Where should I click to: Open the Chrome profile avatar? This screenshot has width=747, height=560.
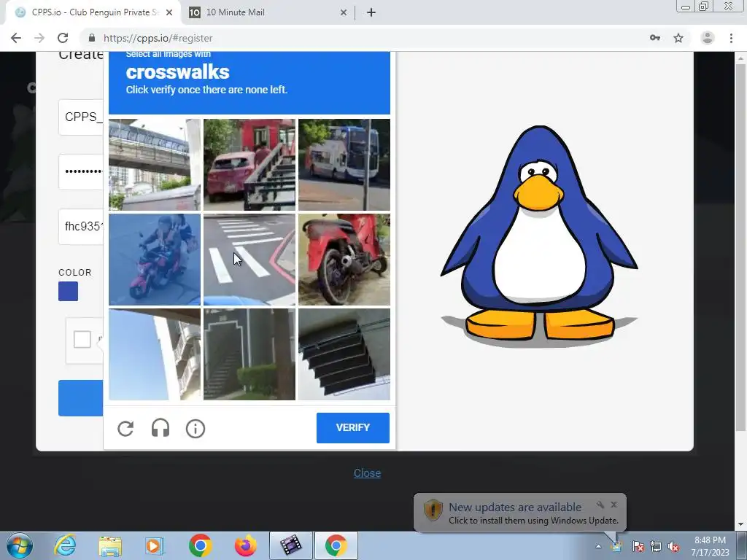click(x=708, y=38)
